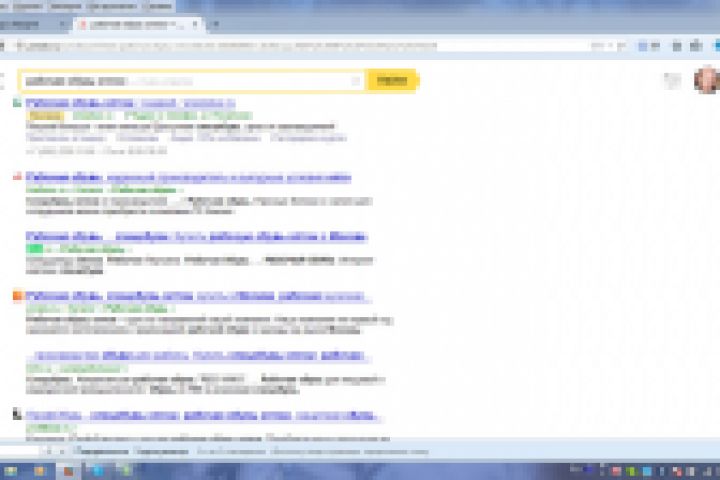The width and height of the screenshot is (720, 480).
Task: Click the yellow search button
Action: [x=392, y=81]
